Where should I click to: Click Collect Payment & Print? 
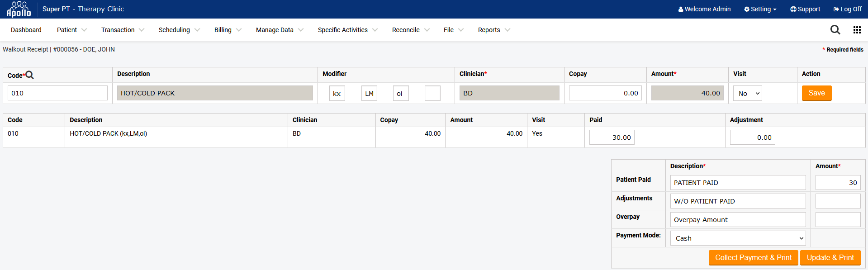[753, 258]
